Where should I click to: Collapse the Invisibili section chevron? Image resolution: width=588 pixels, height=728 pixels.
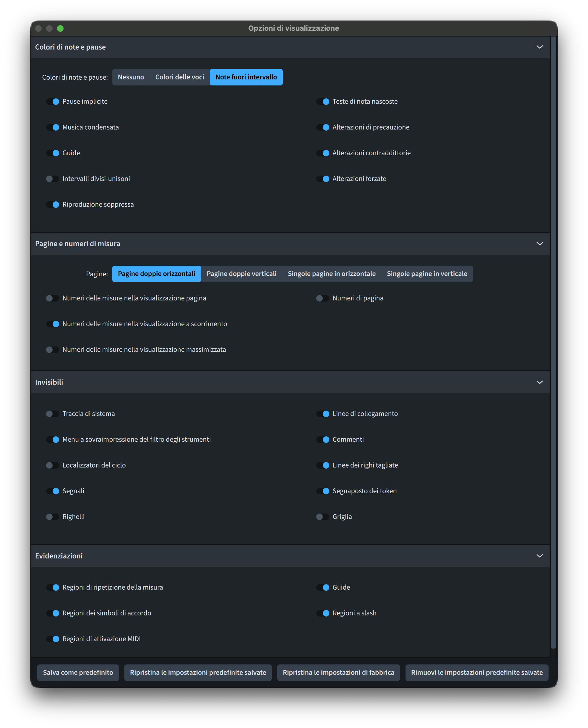point(540,382)
